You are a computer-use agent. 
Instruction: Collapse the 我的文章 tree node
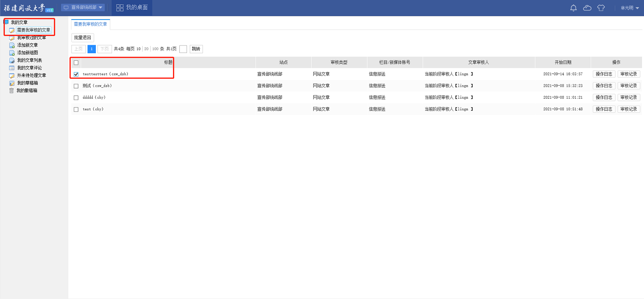click(6, 22)
